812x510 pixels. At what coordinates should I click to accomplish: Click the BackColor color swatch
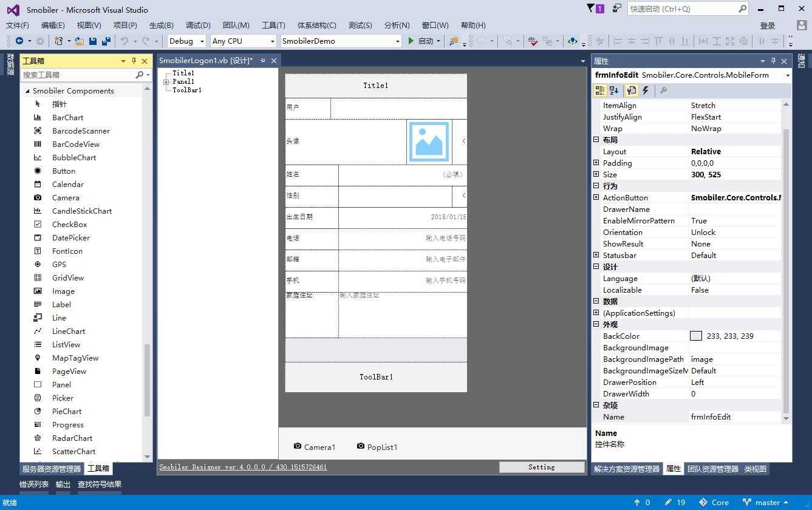[x=696, y=336]
